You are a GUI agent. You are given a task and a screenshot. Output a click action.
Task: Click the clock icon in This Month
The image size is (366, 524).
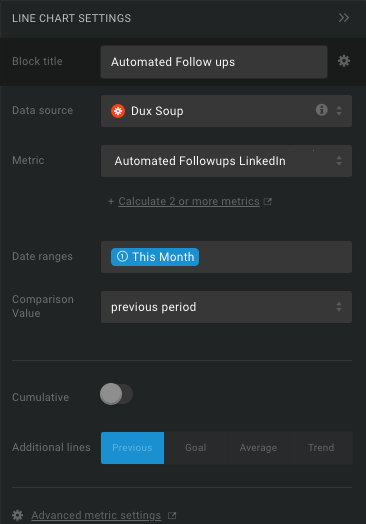click(122, 256)
